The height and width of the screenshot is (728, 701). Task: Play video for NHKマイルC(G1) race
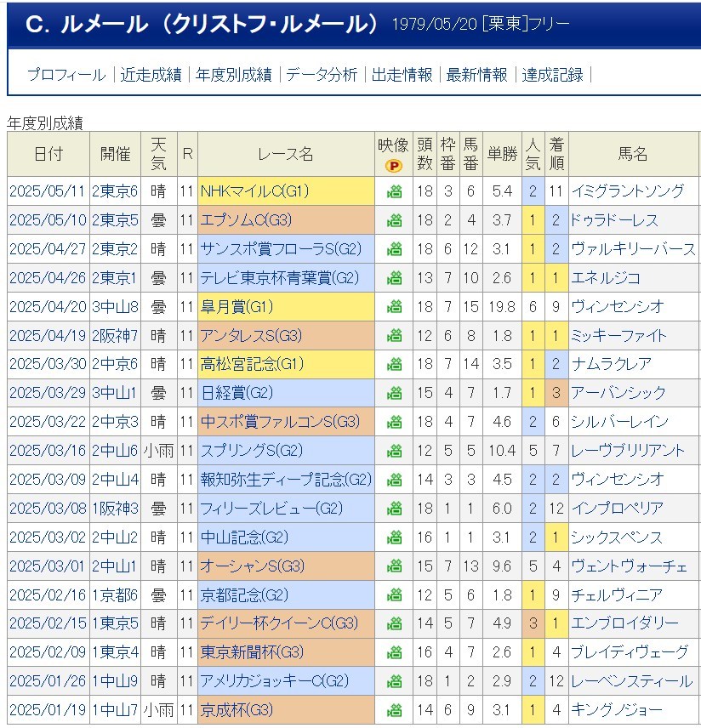point(394,191)
